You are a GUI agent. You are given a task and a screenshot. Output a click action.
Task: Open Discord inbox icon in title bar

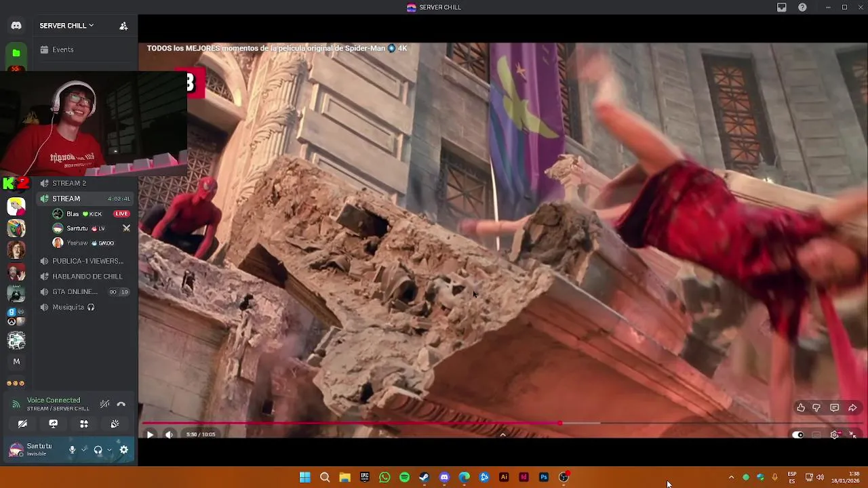coord(782,7)
